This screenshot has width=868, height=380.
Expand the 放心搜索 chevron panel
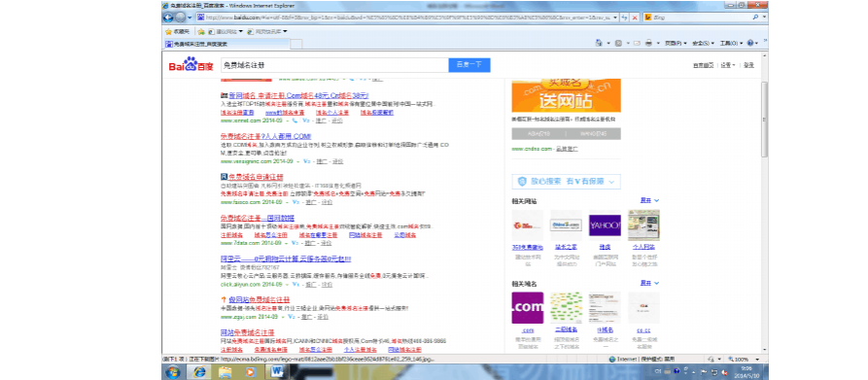click(611, 182)
